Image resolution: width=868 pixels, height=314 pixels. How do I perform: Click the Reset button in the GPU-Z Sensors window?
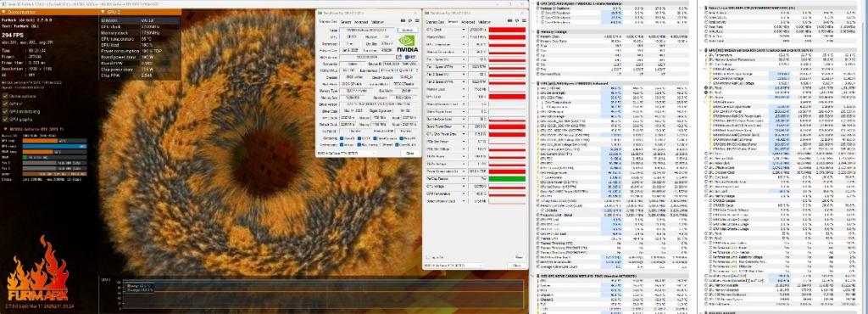click(520, 257)
